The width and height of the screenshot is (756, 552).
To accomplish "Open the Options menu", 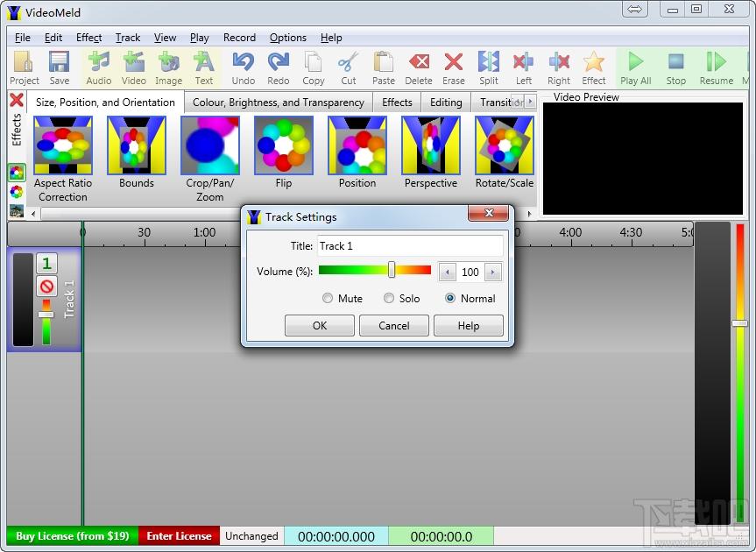I will (288, 38).
